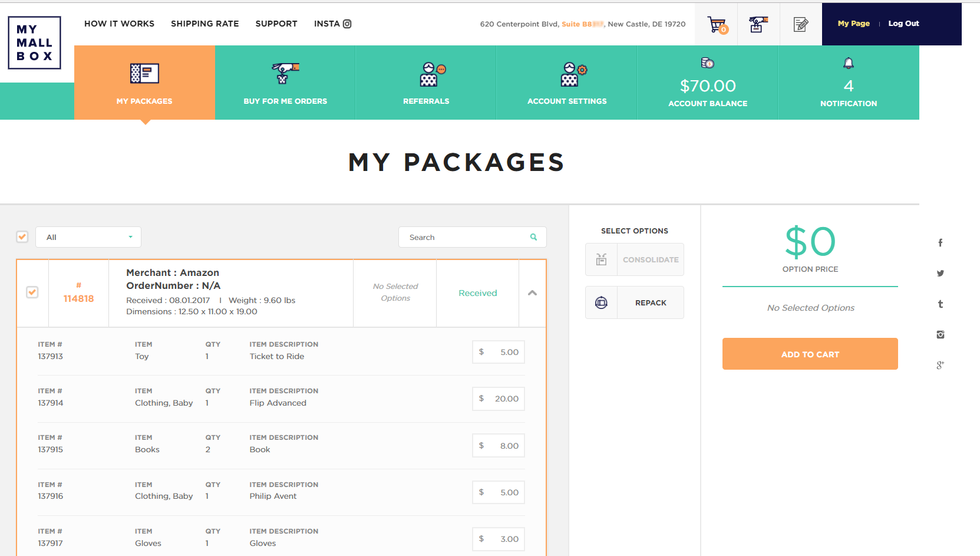Collapse package 114818 details chevron
The height and width of the screenshot is (556, 980).
point(532,293)
